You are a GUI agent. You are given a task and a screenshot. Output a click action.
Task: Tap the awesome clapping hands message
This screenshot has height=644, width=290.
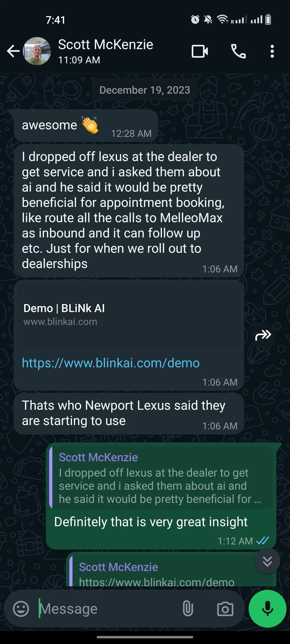86,126
